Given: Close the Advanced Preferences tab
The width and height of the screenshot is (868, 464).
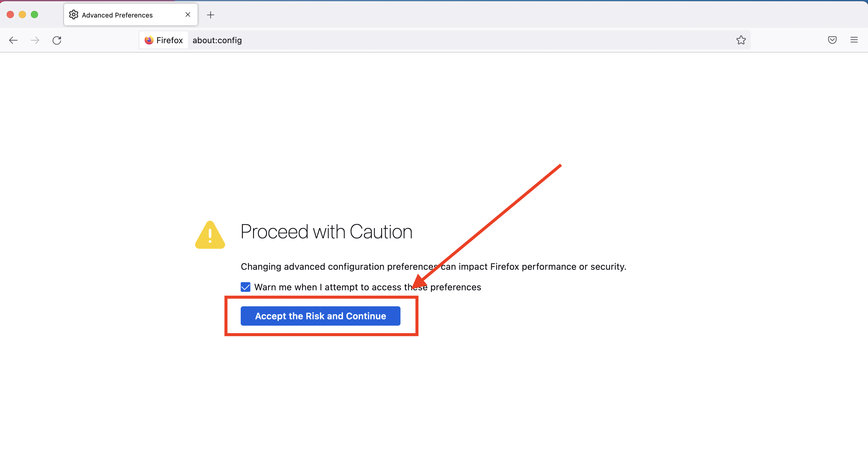Looking at the screenshot, I should coord(188,14).
